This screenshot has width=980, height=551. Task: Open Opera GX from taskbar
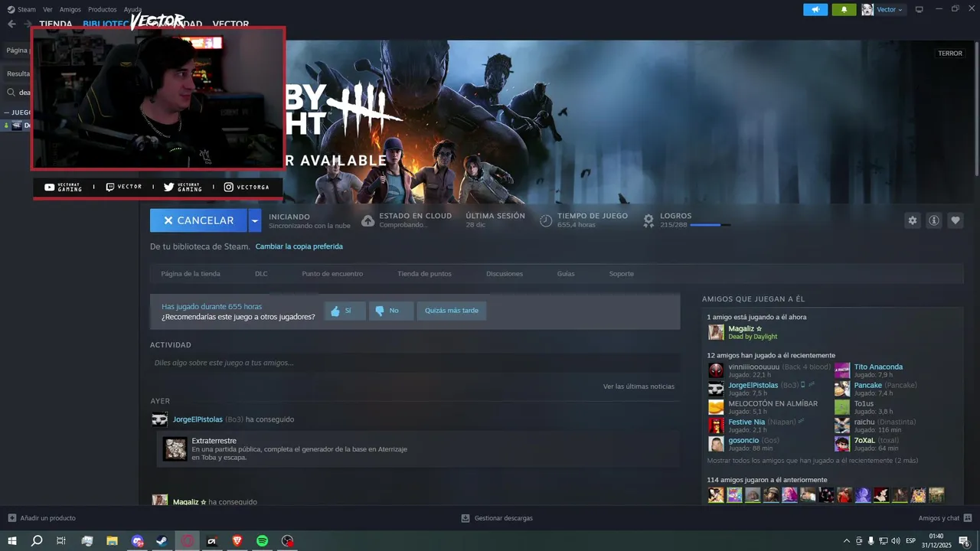coord(188,541)
